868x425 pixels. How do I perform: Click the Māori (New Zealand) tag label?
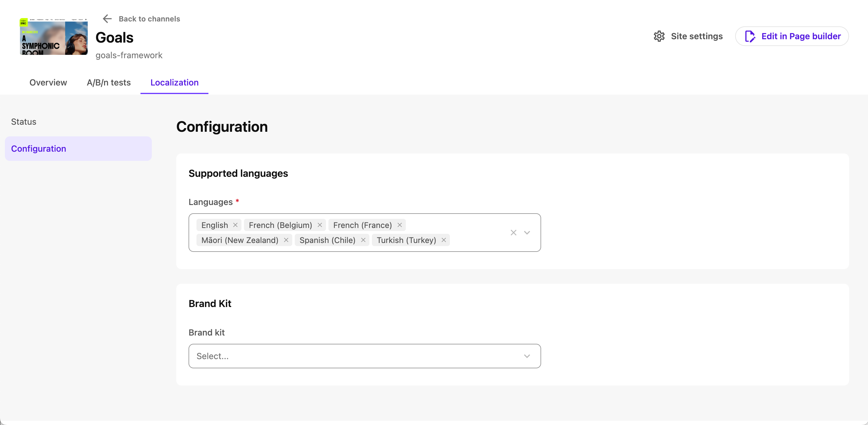pyautogui.click(x=240, y=240)
